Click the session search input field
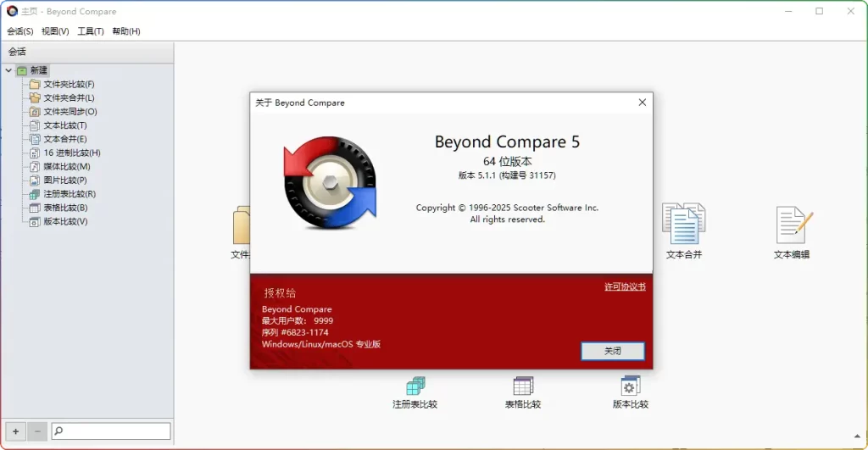The height and width of the screenshot is (450, 868). click(x=111, y=431)
